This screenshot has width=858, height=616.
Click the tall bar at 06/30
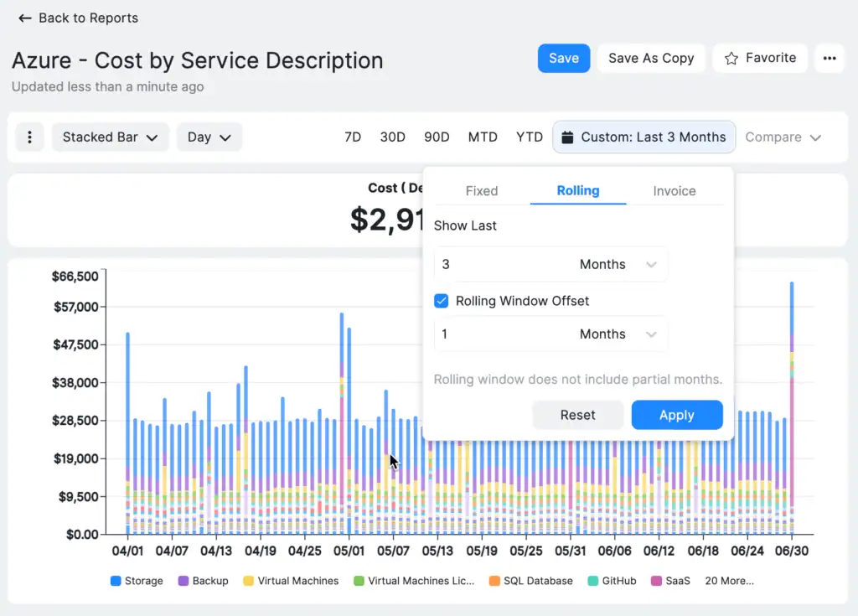tap(792, 408)
